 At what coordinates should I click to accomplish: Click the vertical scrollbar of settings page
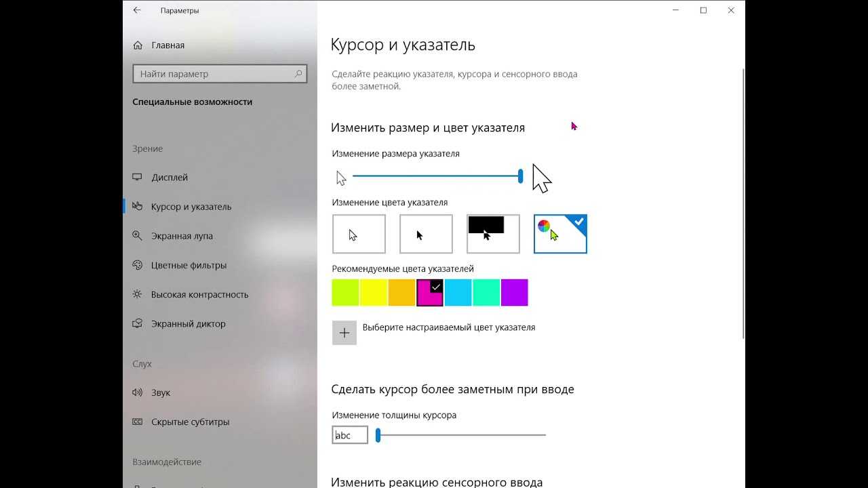tap(743, 203)
